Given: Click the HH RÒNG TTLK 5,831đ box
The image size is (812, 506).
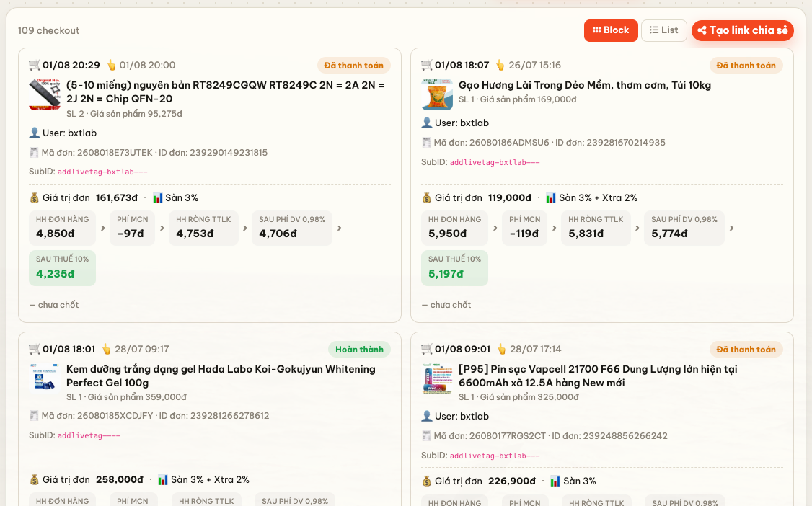Looking at the screenshot, I should point(596,228).
